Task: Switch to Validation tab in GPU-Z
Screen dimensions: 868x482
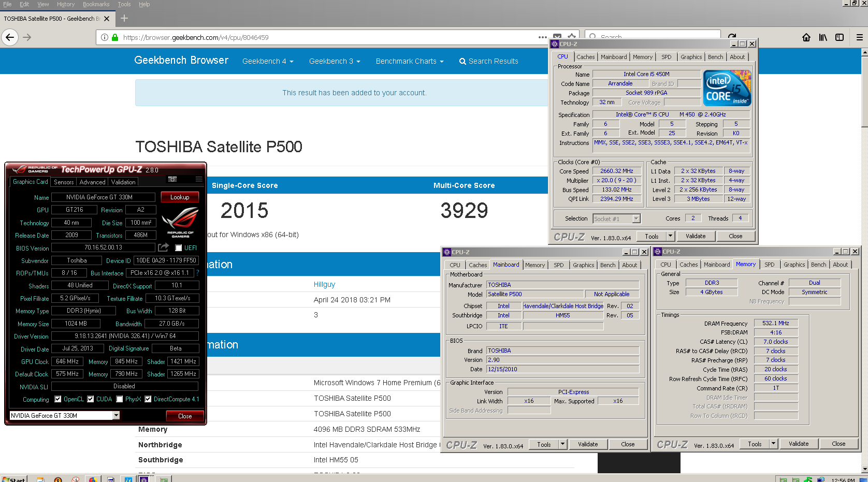Action: coord(123,182)
